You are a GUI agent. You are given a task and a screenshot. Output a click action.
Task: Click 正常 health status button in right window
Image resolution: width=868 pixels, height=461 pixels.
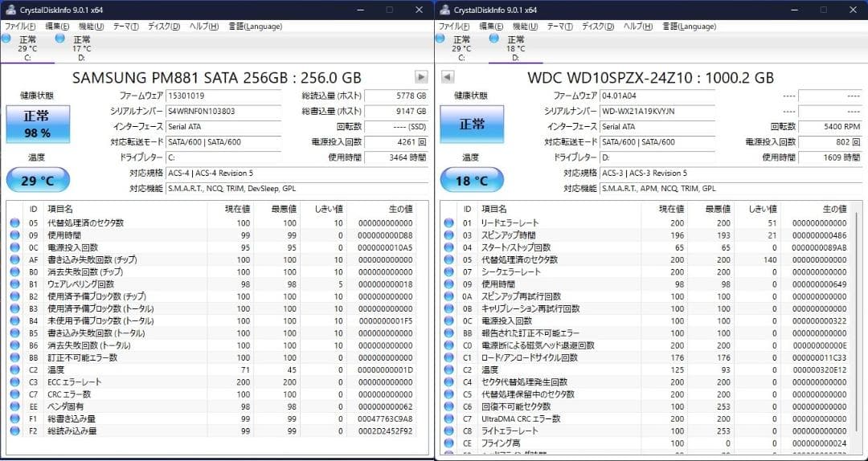[x=472, y=124]
